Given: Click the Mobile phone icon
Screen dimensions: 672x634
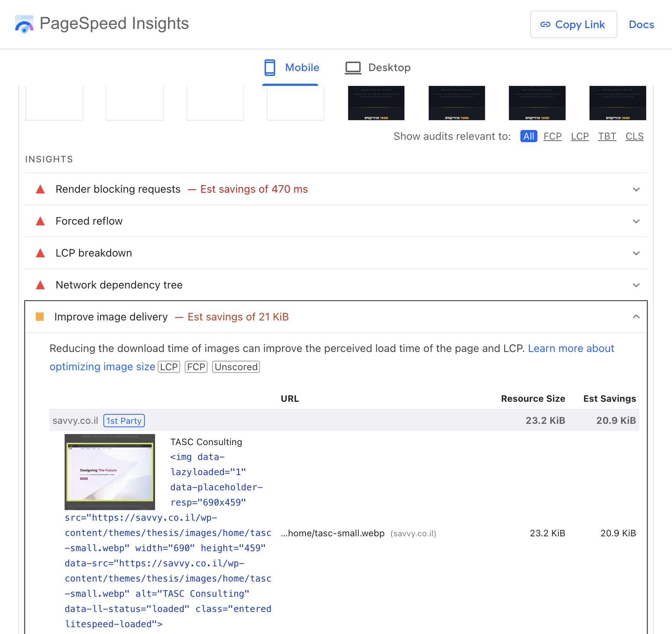Looking at the screenshot, I should coord(269,68).
